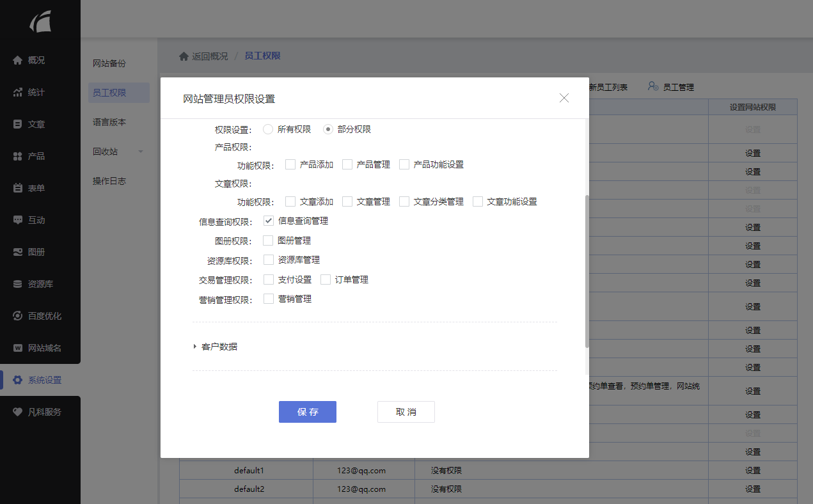This screenshot has height=504, width=813.
Task: Check the 文章添加 checkbox
Action: [x=290, y=201]
